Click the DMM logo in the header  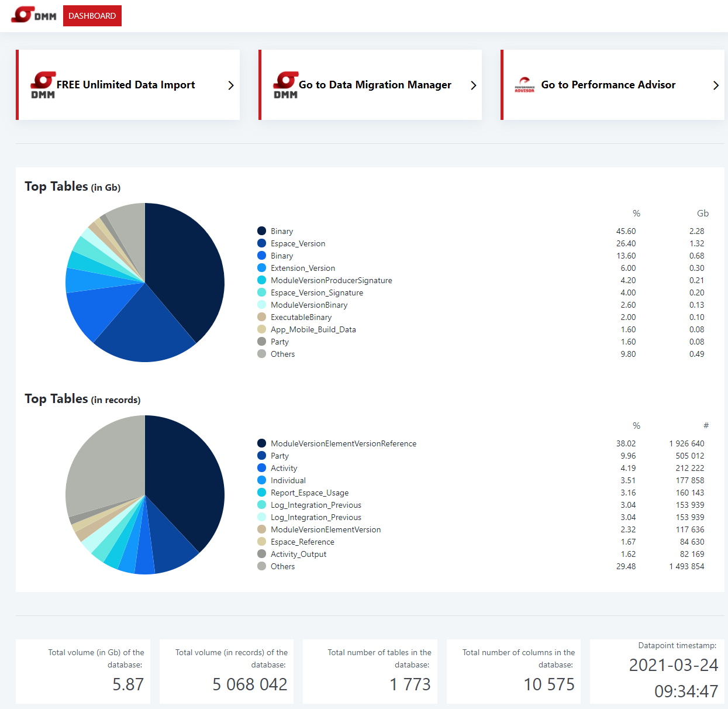(34, 15)
